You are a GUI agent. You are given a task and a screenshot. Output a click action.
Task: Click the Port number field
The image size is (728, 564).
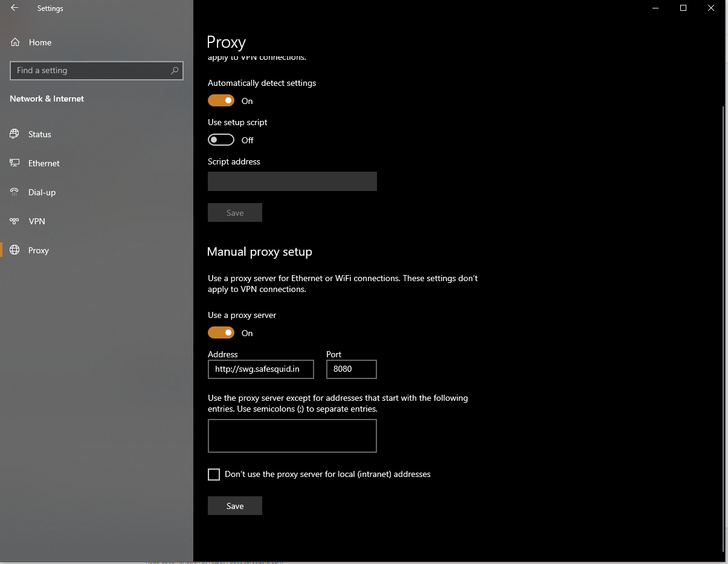point(351,369)
